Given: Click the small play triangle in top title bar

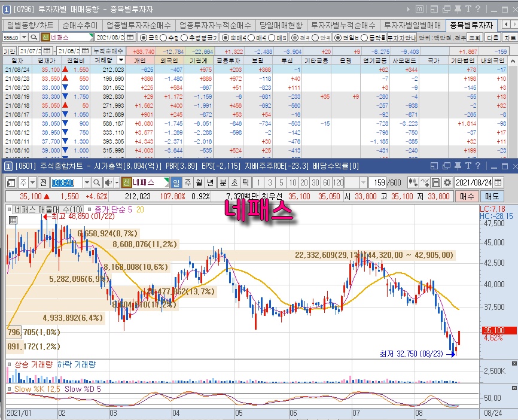Looking at the screenshot, I should (409, 9).
